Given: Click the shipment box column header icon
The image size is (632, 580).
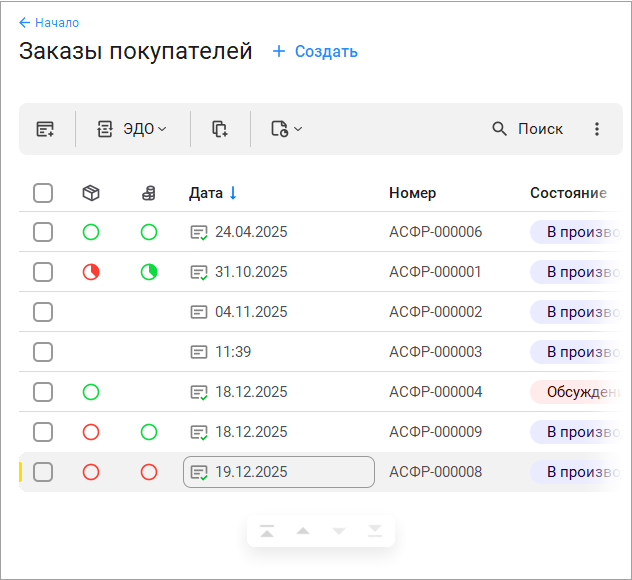Looking at the screenshot, I should [91, 193].
